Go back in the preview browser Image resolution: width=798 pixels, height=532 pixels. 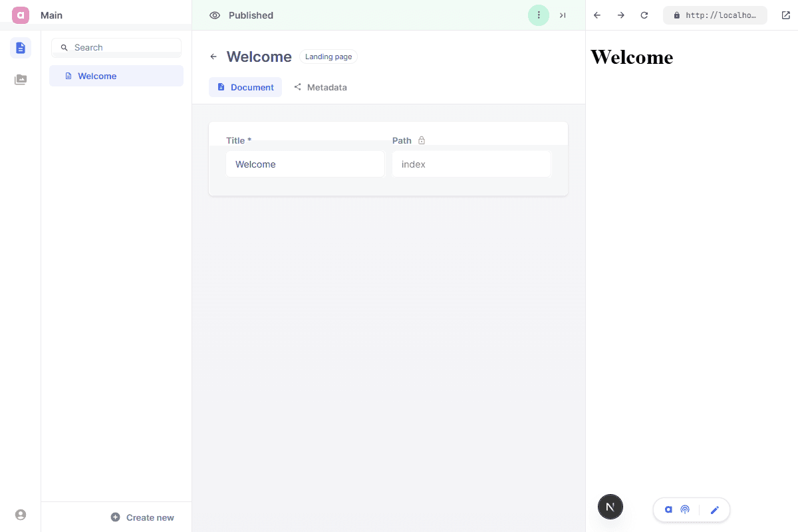point(597,15)
